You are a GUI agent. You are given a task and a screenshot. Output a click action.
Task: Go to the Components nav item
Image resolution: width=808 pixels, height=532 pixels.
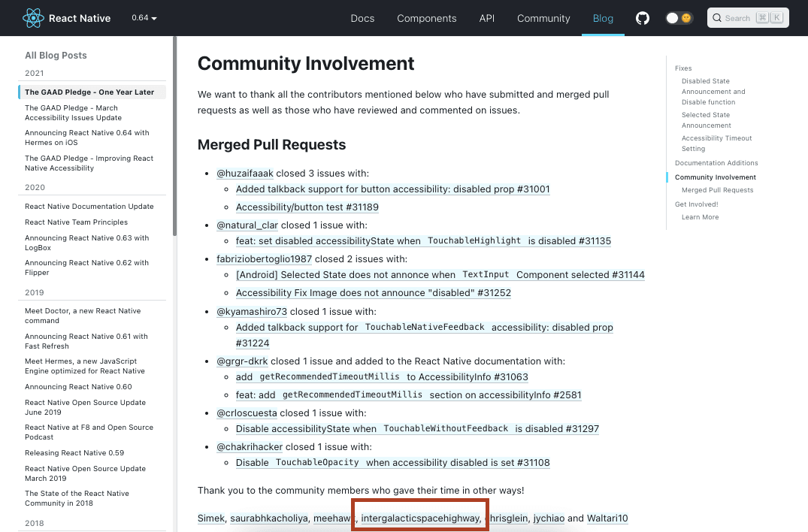click(426, 18)
